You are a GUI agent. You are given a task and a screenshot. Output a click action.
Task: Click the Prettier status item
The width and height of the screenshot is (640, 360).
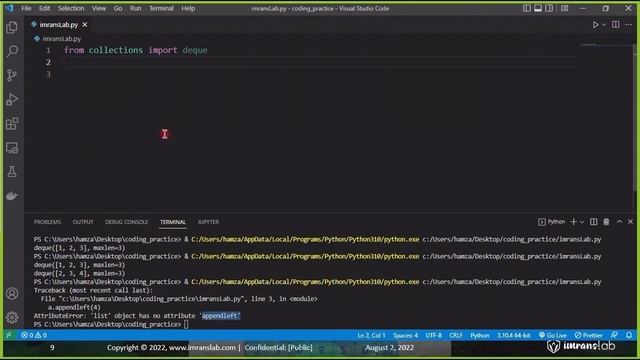coord(588,335)
